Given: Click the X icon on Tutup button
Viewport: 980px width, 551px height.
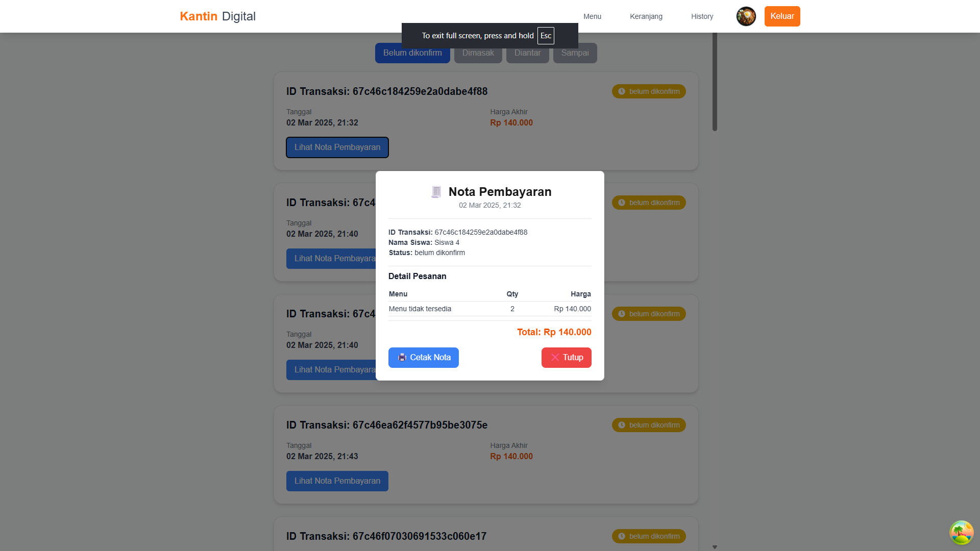Looking at the screenshot, I should pos(555,357).
